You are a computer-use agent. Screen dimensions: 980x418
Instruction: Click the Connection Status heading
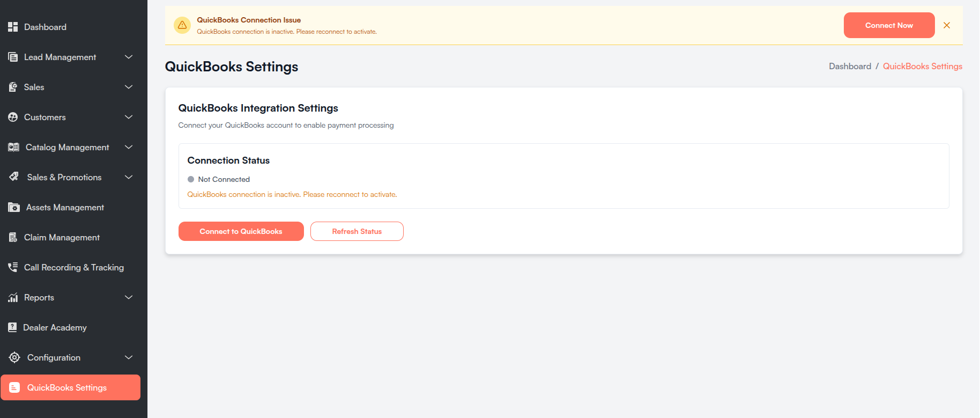[228, 160]
